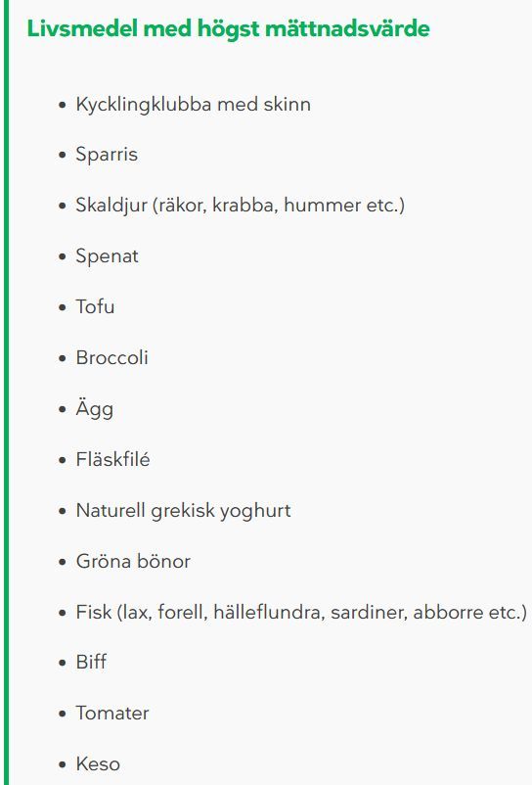Click the Fläskfilé list entry
This screenshot has width=532, height=785.
tap(113, 459)
